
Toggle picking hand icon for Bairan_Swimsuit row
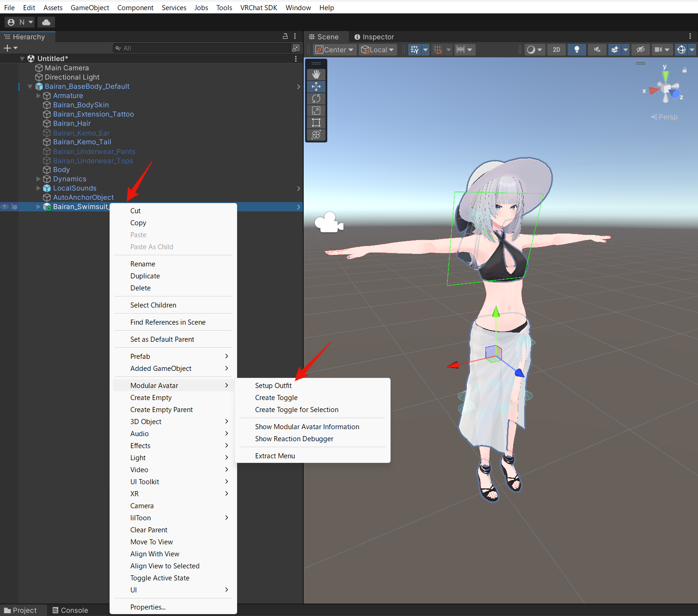(x=14, y=207)
